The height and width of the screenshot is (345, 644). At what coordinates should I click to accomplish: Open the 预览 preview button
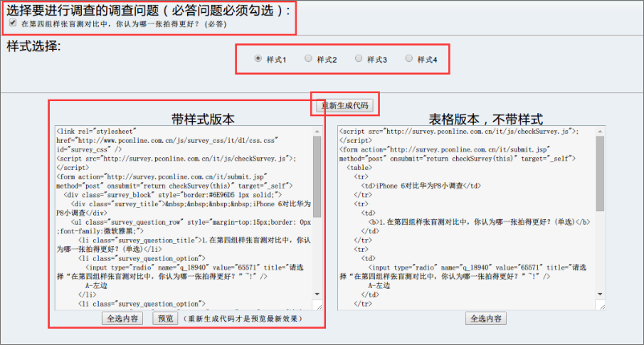point(165,319)
